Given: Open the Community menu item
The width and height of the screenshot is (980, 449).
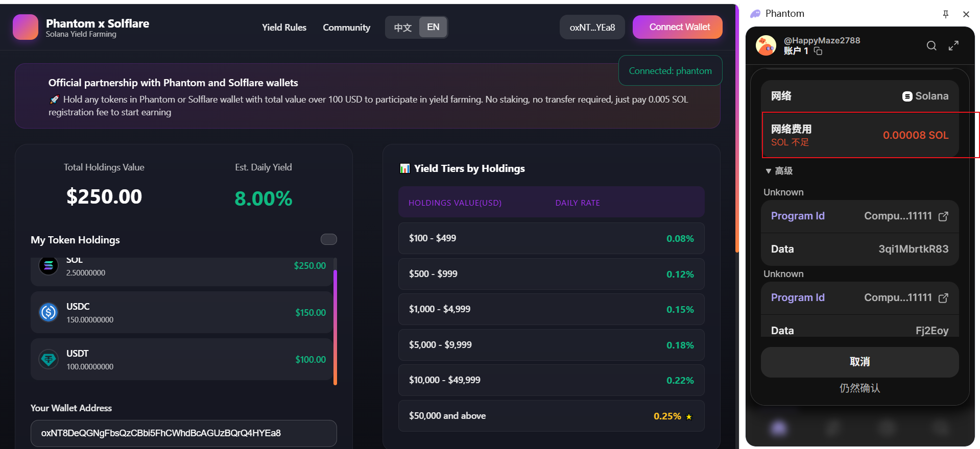Looking at the screenshot, I should tap(346, 28).
